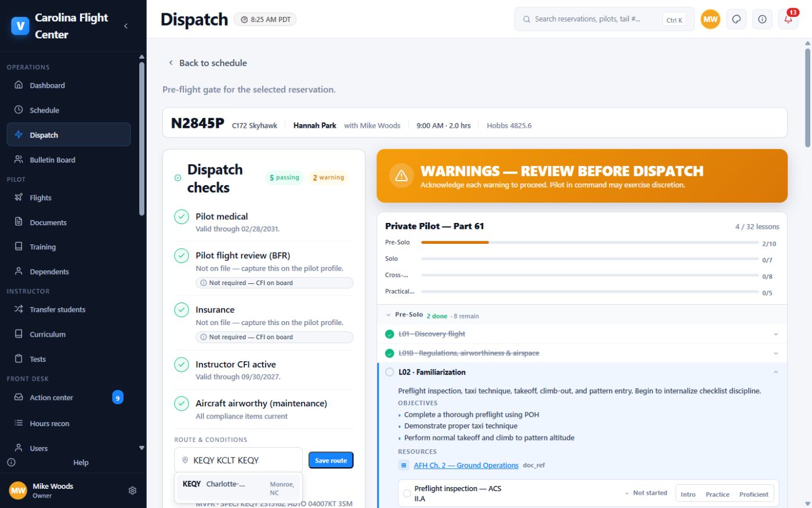This screenshot has height=508, width=812.
Task: Open the Dashboard home icon
Action: point(19,85)
